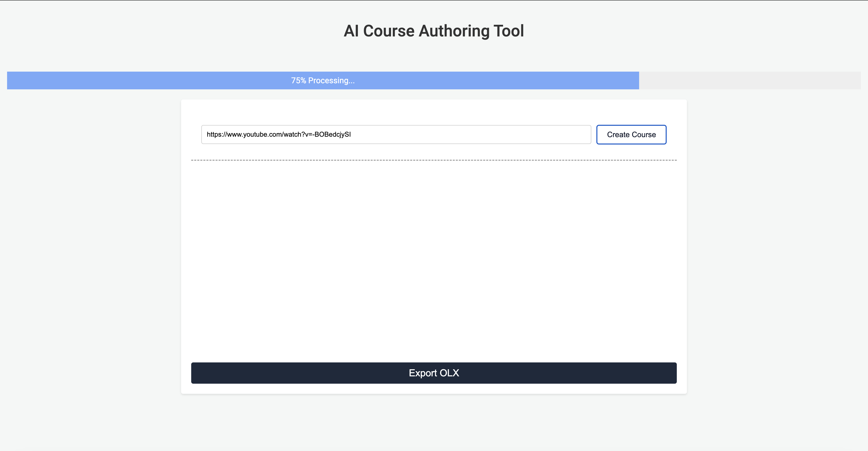
Task: Click the 'https' start of the URL
Action: point(214,134)
